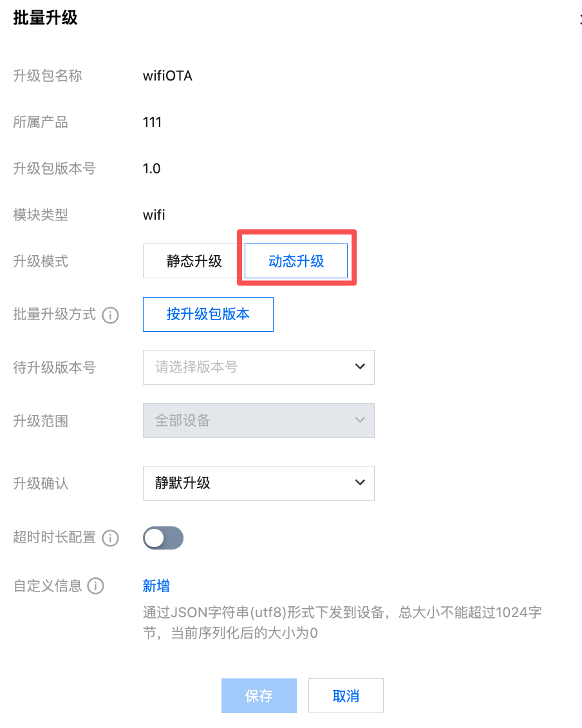Open the 静默升级 confirmation dropdown

(258, 483)
